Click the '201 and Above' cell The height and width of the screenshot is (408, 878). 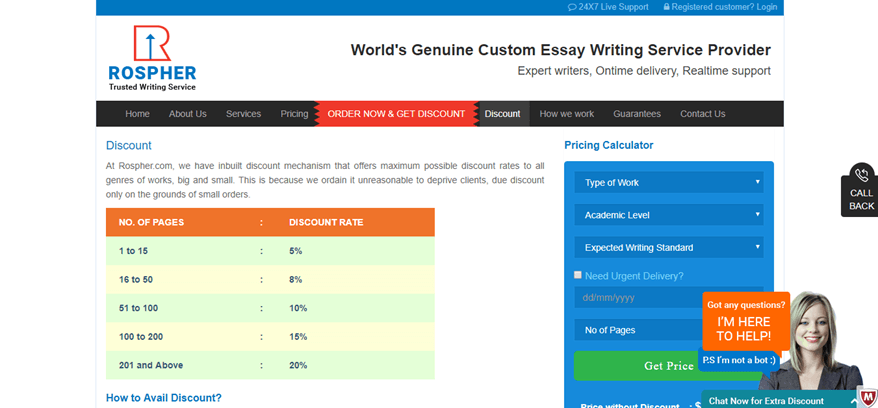(151, 365)
